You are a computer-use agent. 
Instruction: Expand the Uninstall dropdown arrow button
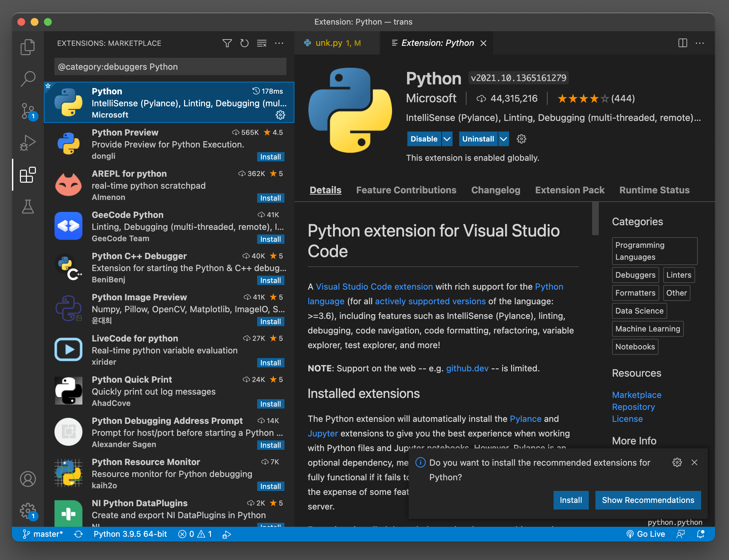click(x=503, y=138)
